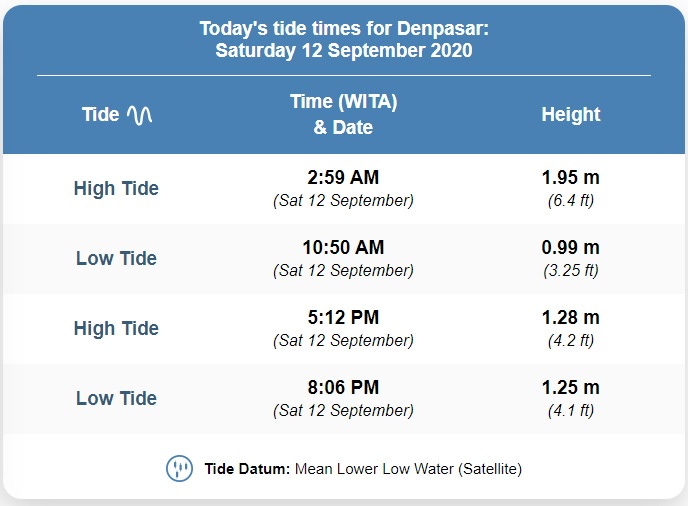
Task: Click the 5:12 PM High Tide label
Action: click(x=116, y=328)
